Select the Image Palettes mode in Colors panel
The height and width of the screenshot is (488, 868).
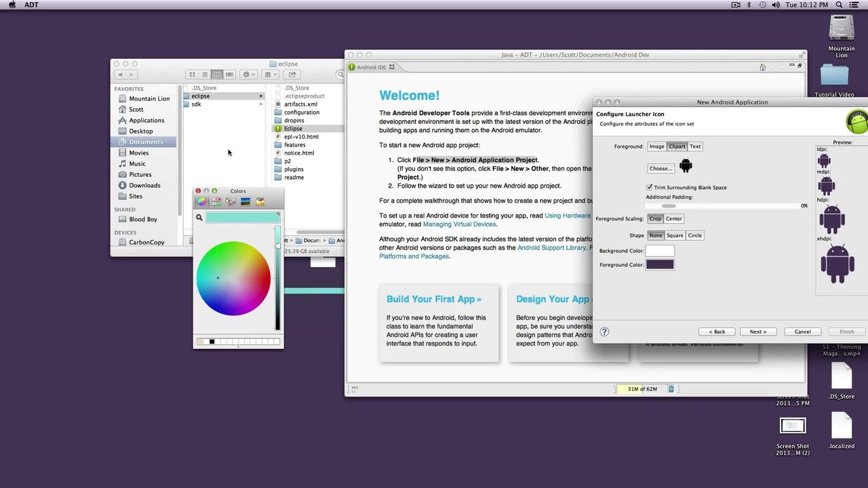pyautogui.click(x=245, y=202)
